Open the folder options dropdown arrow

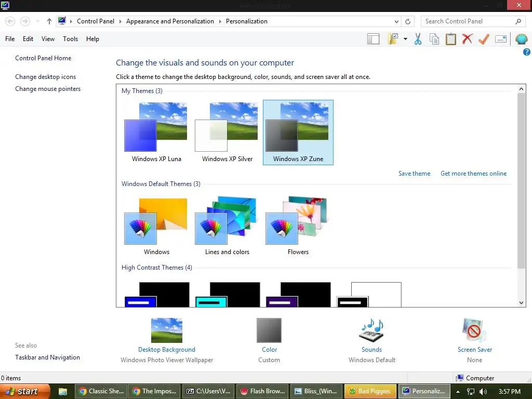pyautogui.click(x=405, y=39)
